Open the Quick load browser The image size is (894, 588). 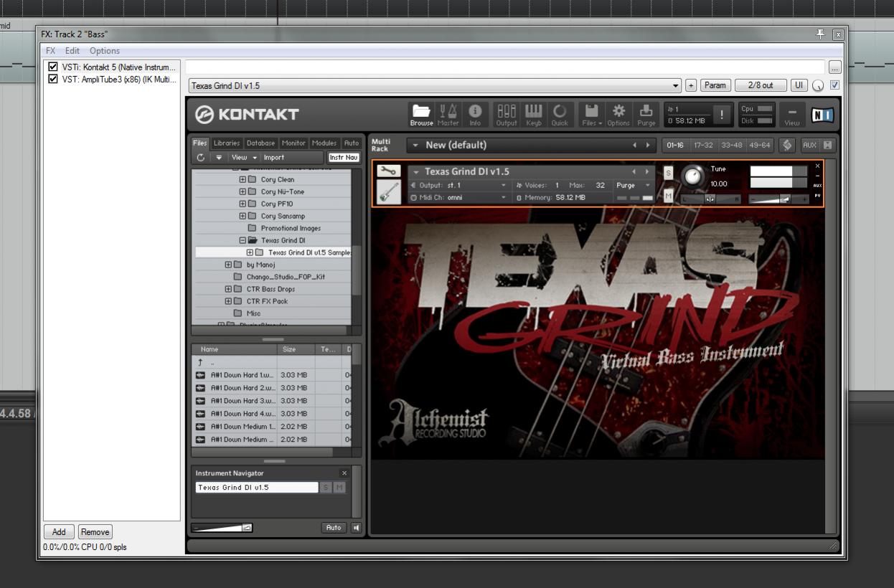pyautogui.click(x=560, y=114)
